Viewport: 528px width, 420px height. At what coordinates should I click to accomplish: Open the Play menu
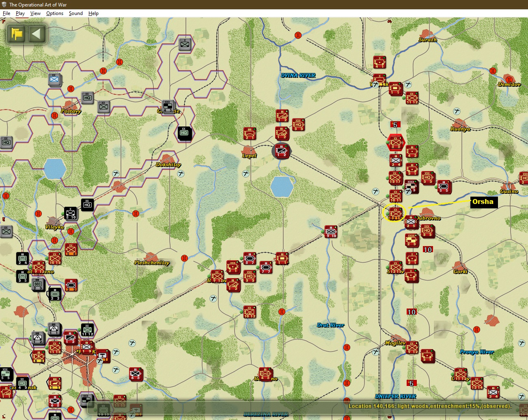click(x=20, y=13)
